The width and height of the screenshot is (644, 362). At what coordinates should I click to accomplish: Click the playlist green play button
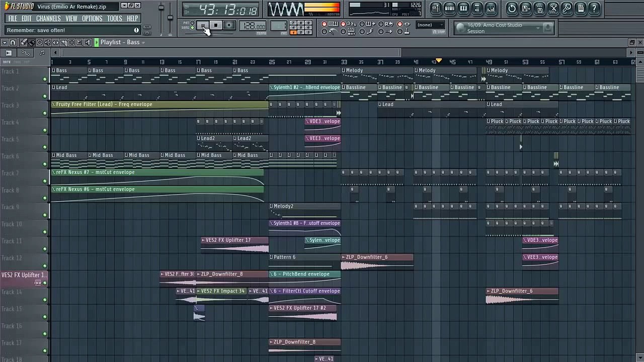coord(97,43)
